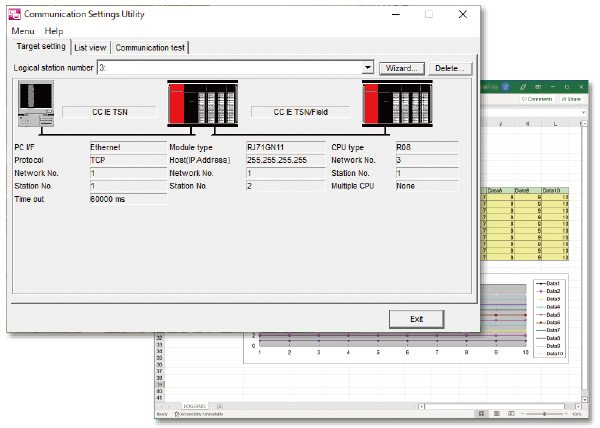Viewport: 600px width, 428px height.
Task: Click the Communication Settings Utility app icon
Action: [x=15, y=15]
